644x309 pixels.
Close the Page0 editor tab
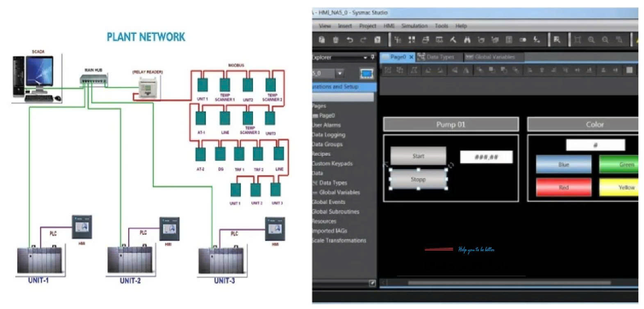point(411,57)
